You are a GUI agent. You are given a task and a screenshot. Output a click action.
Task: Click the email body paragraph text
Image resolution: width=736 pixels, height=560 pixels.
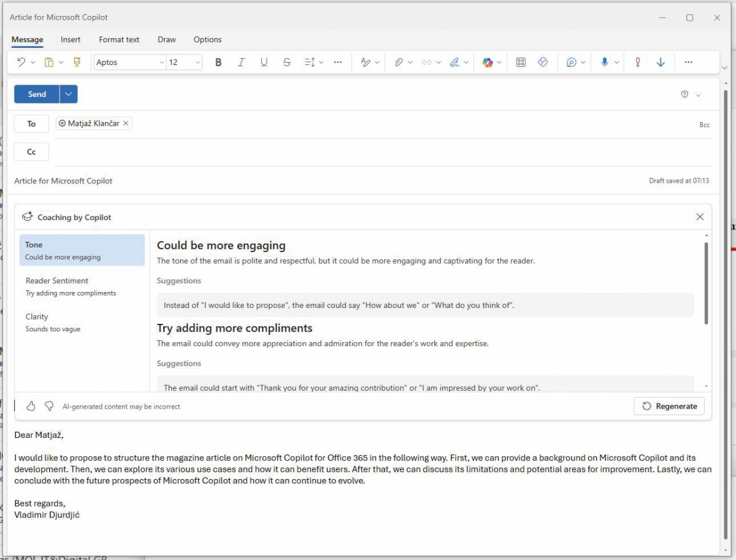(x=363, y=469)
